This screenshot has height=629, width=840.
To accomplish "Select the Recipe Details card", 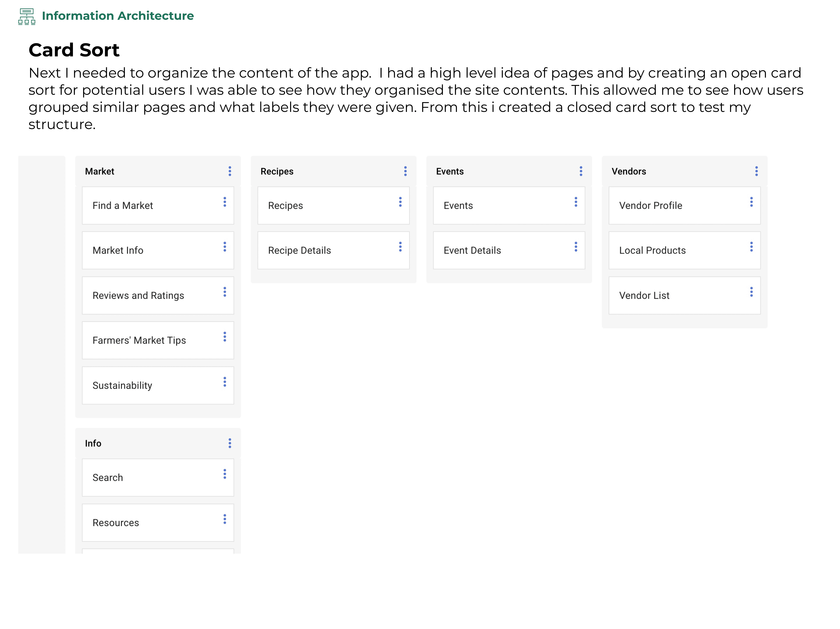I will tap(333, 250).
